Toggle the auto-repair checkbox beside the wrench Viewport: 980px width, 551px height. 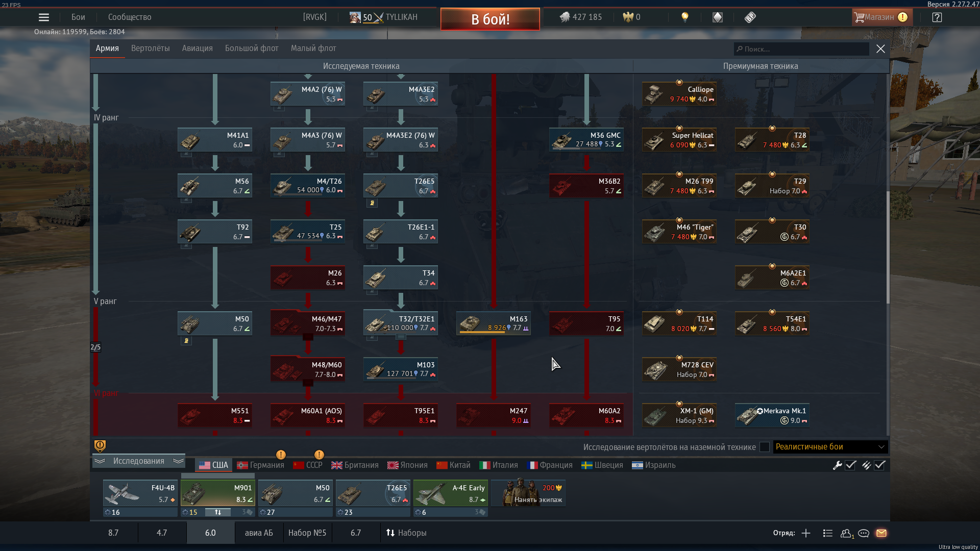850,465
